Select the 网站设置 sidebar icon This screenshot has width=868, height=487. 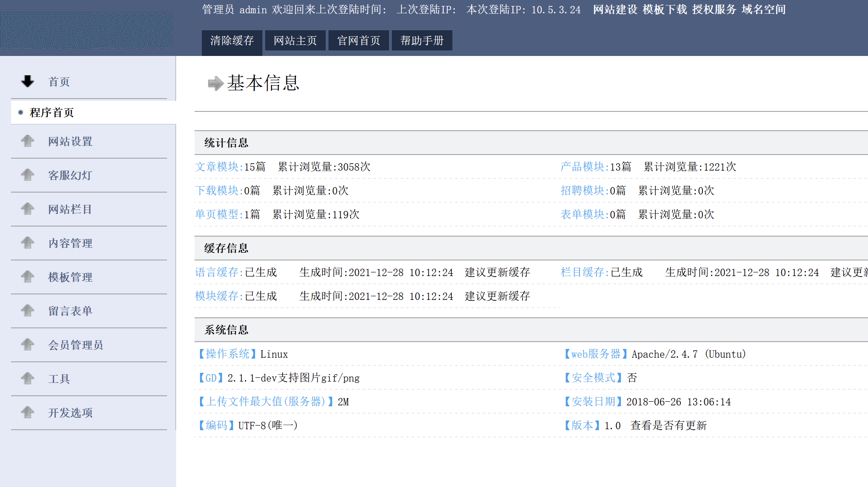[x=27, y=141]
